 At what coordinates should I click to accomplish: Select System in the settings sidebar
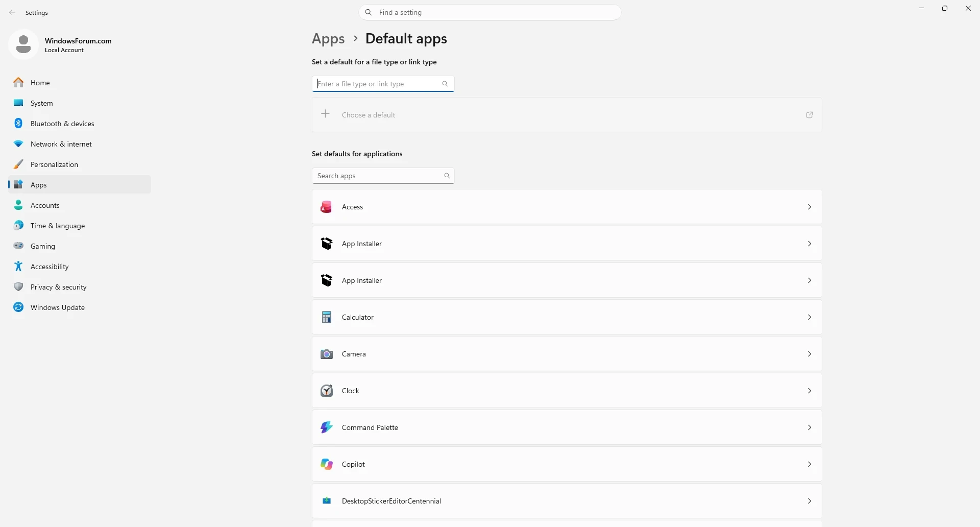coord(80,103)
